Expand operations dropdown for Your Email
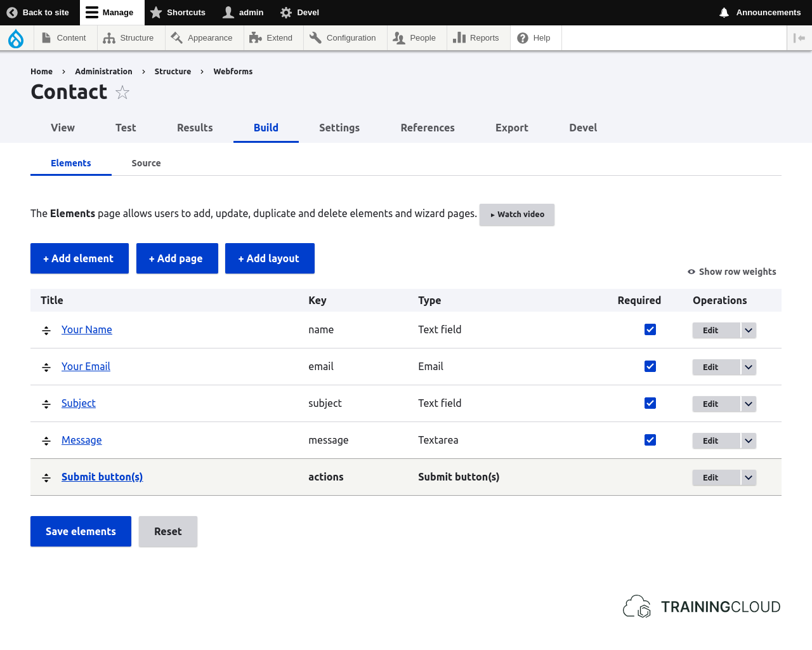Image resolution: width=812 pixels, height=650 pixels. click(x=749, y=367)
